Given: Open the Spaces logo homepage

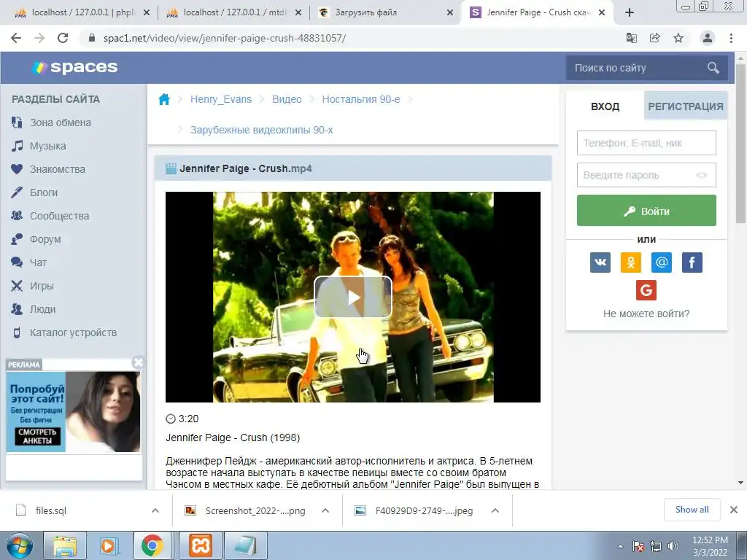Looking at the screenshot, I should 75,67.
